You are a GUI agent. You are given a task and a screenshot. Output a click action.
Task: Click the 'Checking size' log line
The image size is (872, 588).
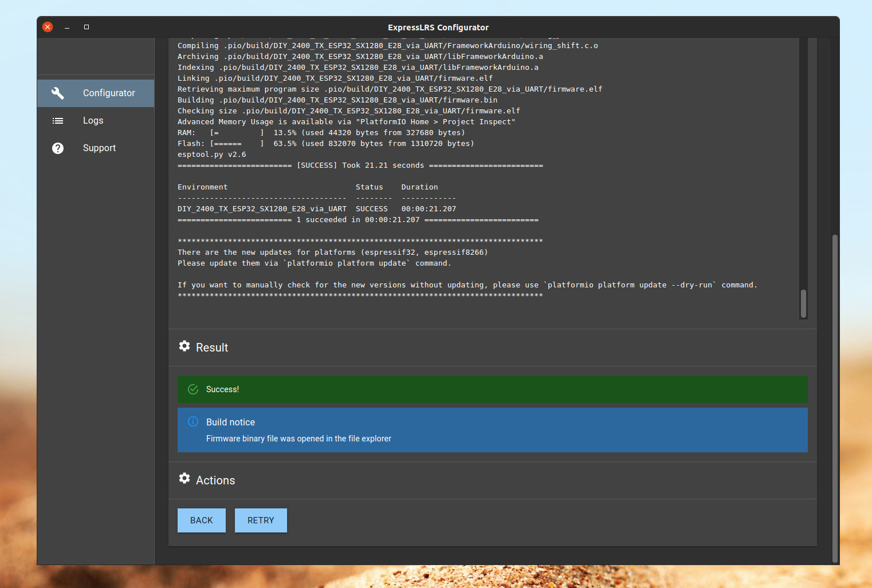point(349,111)
